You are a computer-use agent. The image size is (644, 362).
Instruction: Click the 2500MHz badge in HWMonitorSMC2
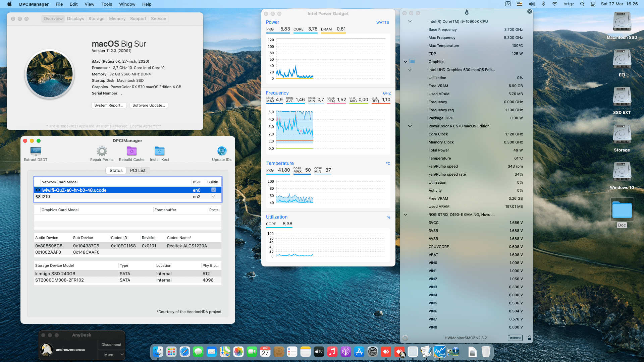click(x=515, y=338)
